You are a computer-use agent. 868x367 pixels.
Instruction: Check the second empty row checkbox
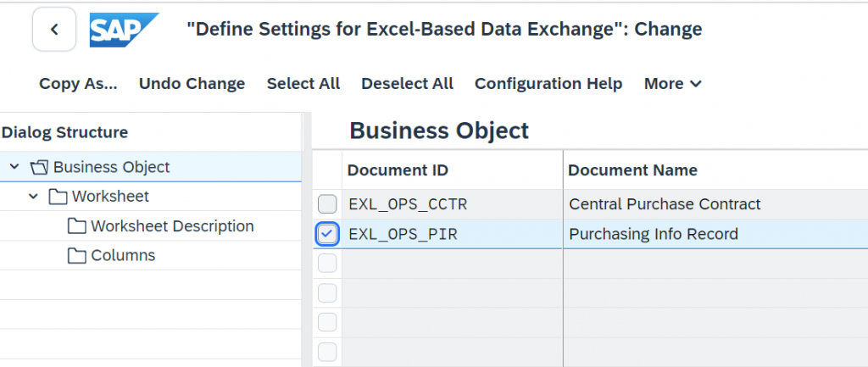click(327, 292)
